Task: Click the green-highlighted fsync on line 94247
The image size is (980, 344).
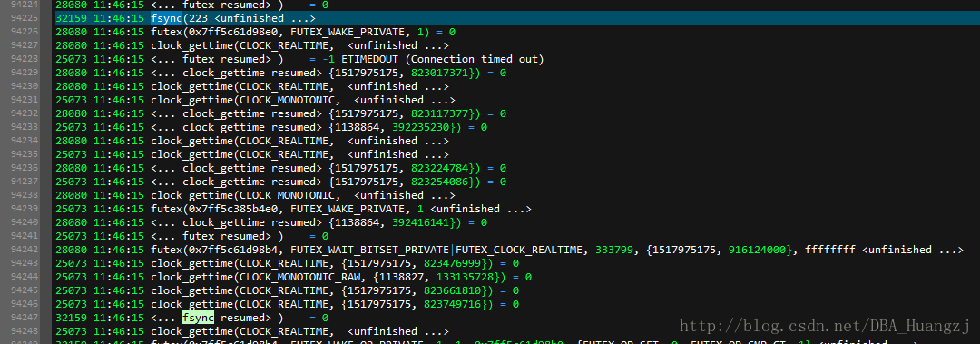Action: (x=198, y=318)
